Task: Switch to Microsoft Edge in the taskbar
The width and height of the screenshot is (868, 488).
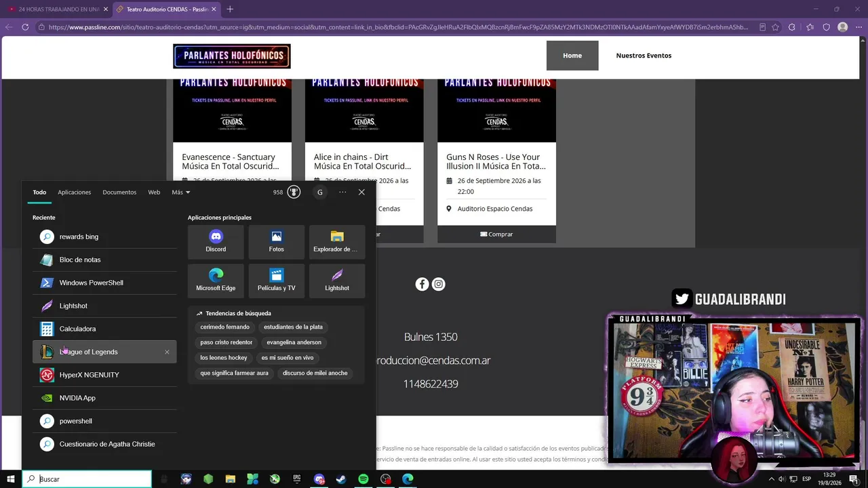Action: point(408,479)
